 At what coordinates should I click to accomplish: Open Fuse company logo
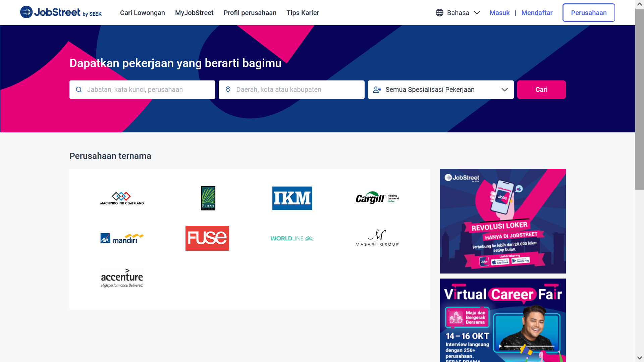(207, 238)
